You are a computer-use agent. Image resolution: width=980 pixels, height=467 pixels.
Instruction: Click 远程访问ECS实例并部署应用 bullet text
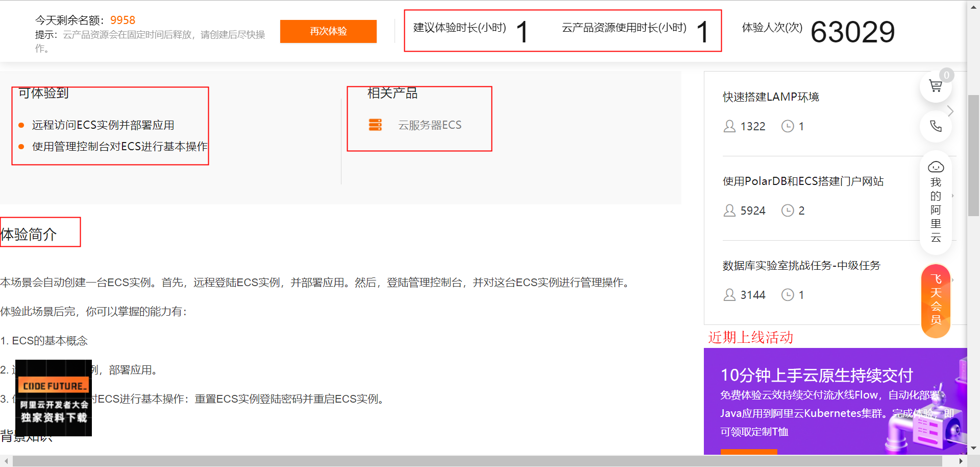coord(103,125)
